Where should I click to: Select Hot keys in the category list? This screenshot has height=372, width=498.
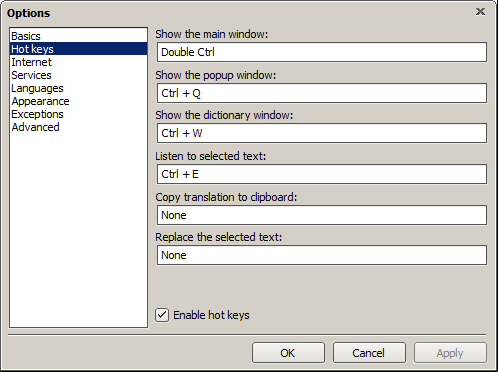pyautogui.click(x=78, y=49)
